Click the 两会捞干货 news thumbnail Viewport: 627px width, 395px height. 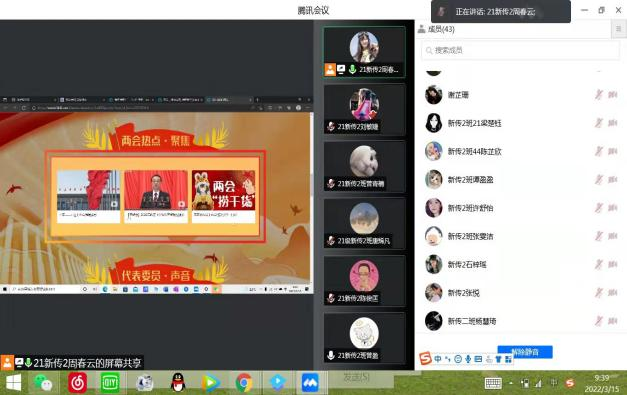(224, 196)
